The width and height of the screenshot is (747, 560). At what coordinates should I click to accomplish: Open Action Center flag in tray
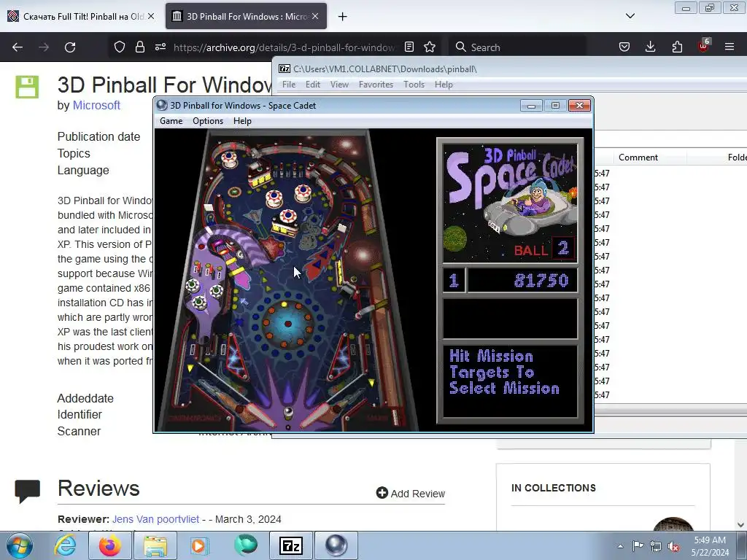click(638, 546)
